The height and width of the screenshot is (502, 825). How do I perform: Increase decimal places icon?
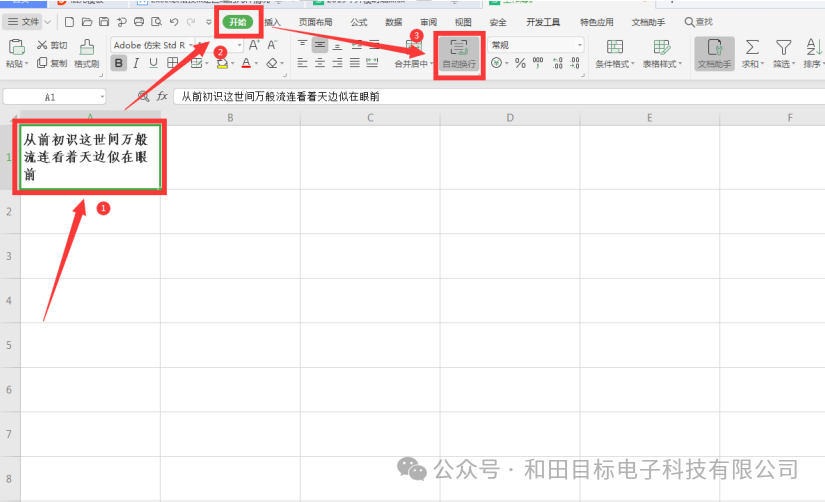(x=558, y=63)
